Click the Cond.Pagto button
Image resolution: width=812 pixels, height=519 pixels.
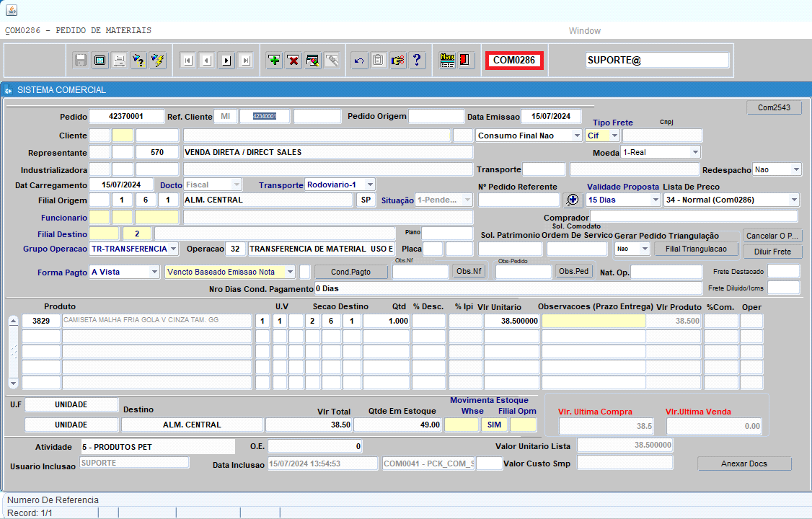[350, 272]
